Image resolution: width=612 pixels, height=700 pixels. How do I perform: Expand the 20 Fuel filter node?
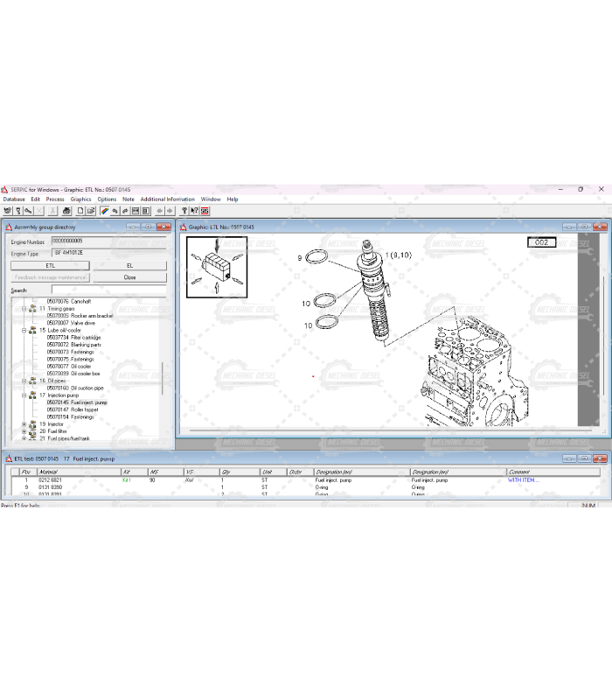click(x=24, y=431)
